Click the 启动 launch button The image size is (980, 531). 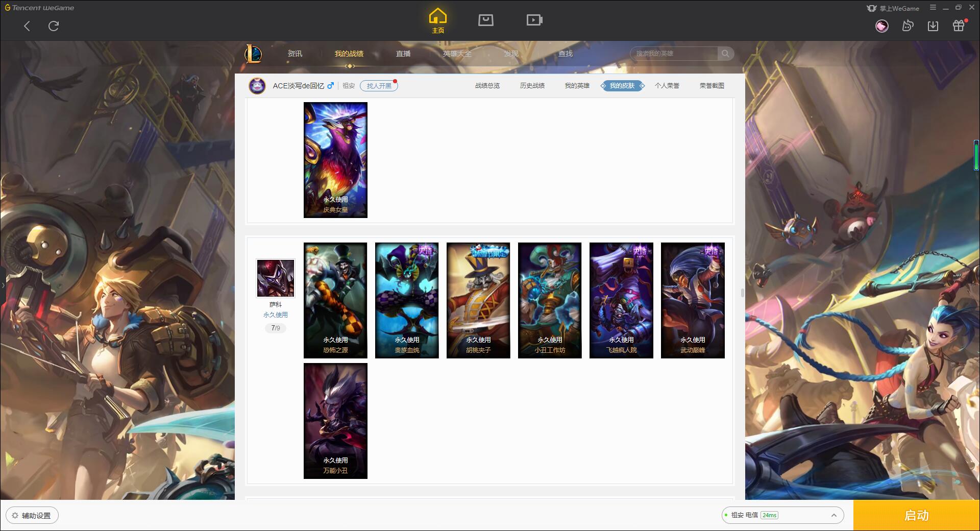coord(916,515)
